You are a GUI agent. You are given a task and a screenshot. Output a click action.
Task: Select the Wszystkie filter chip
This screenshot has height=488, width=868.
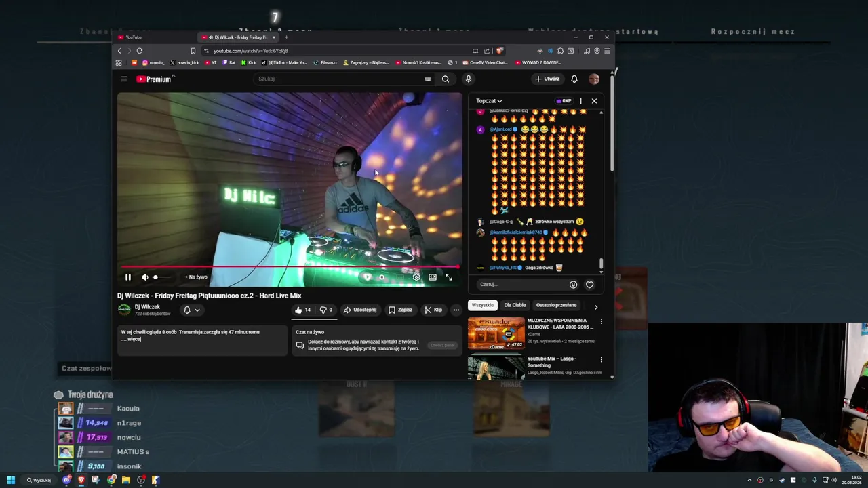click(x=482, y=305)
